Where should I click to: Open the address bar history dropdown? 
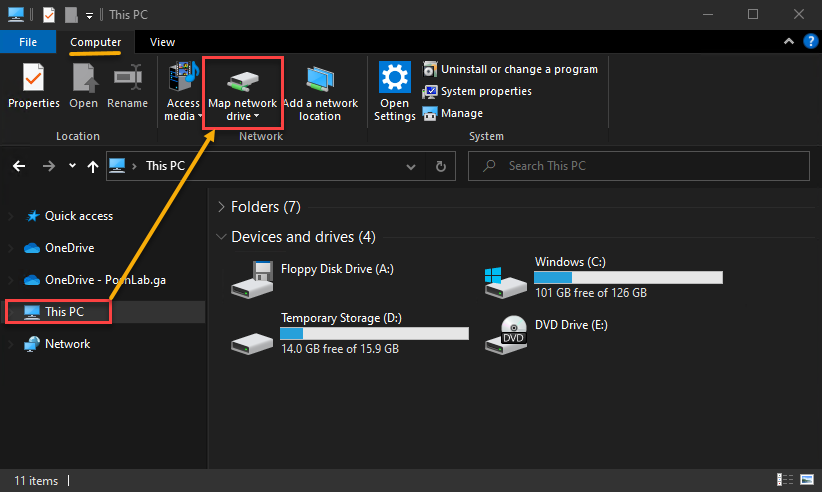point(411,167)
